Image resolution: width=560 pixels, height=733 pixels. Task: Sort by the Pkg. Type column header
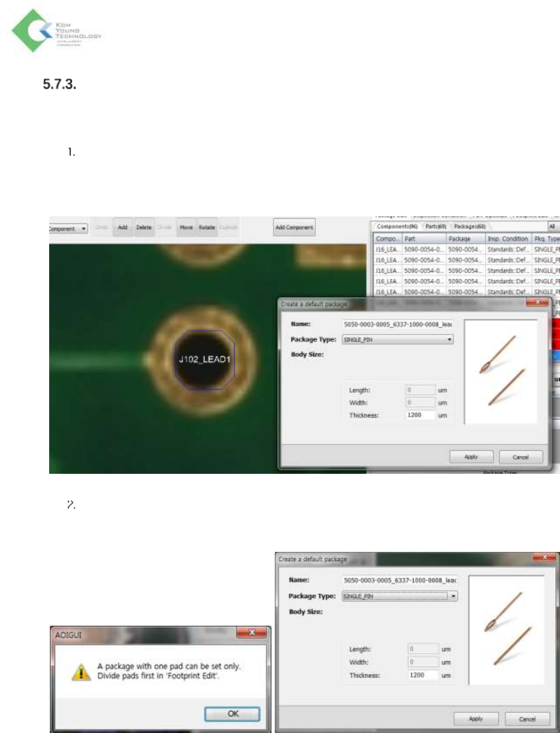pyautogui.click(x=546, y=238)
